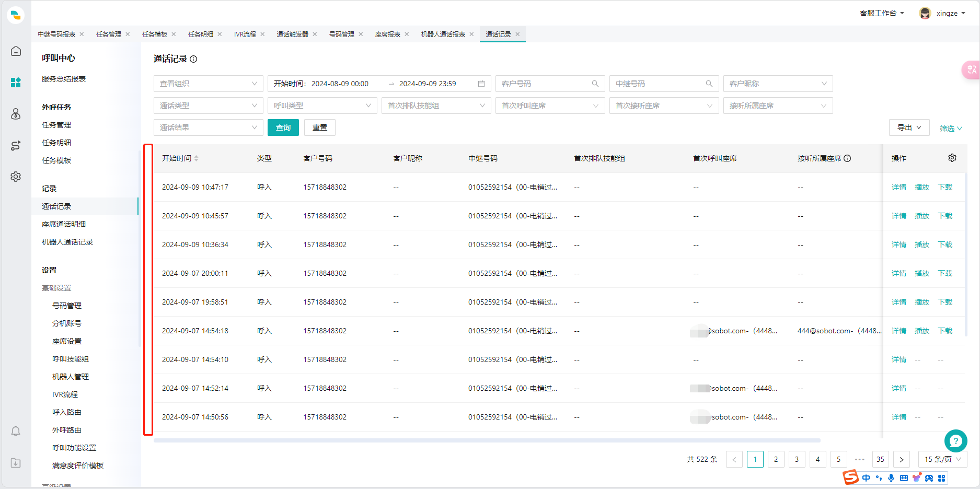Sort by 开始时间 column arrows
980x489 pixels.
point(197,158)
